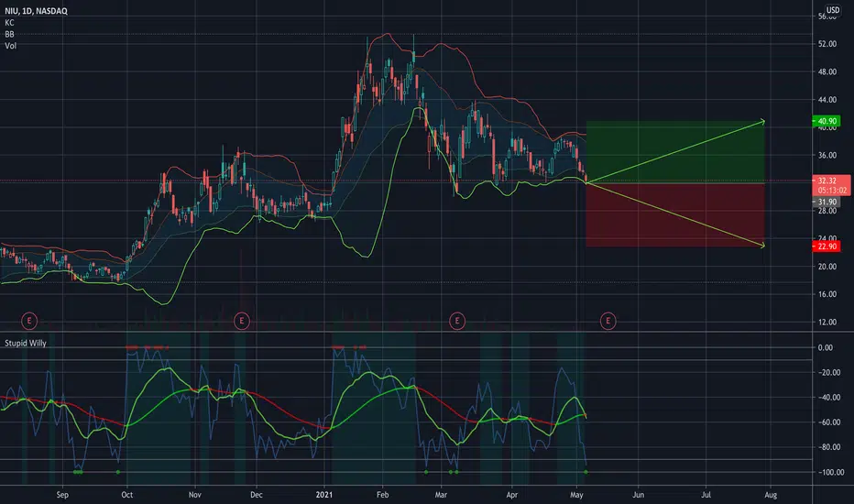The image size is (854, 504).
Task: Click the Jul label on time axis
Action: tap(706, 495)
